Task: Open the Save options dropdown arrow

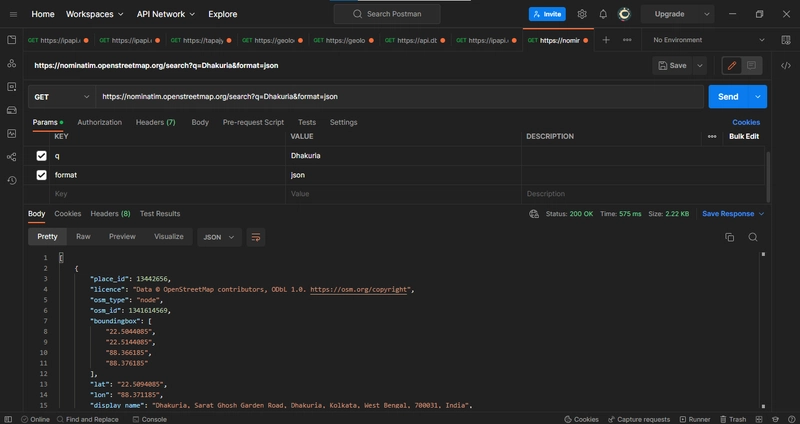Action: tap(700, 65)
